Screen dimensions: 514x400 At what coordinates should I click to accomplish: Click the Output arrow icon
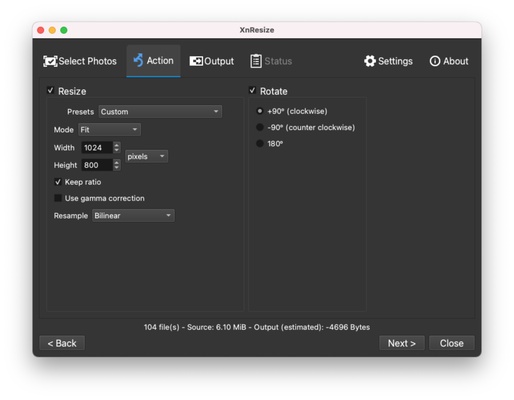click(x=196, y=61)
